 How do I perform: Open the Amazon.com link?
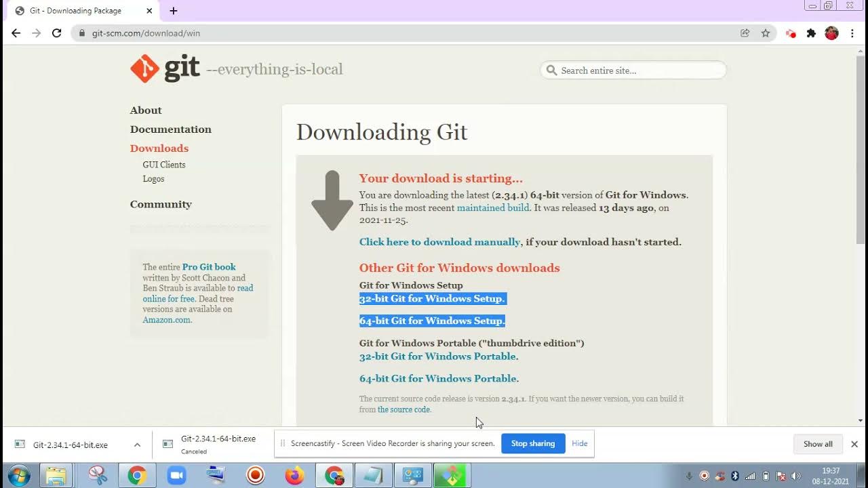pyautogui.click(x=166, y=320)
